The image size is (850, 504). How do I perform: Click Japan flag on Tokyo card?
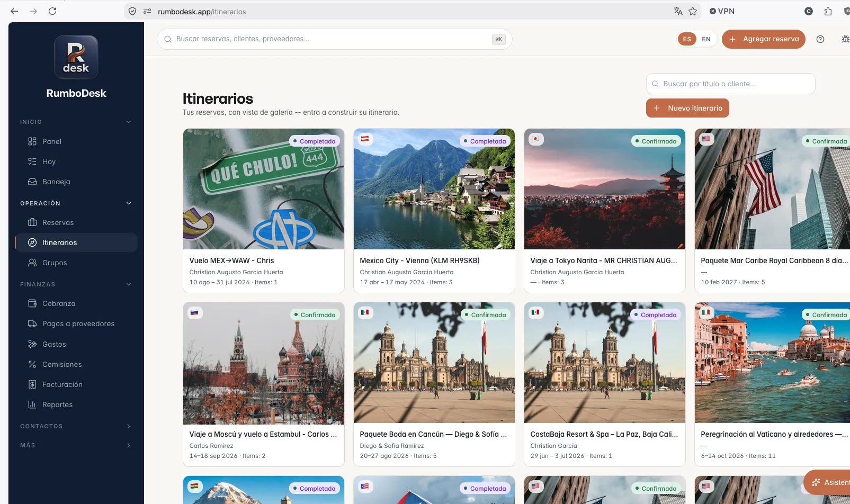[x=536, y=139]
